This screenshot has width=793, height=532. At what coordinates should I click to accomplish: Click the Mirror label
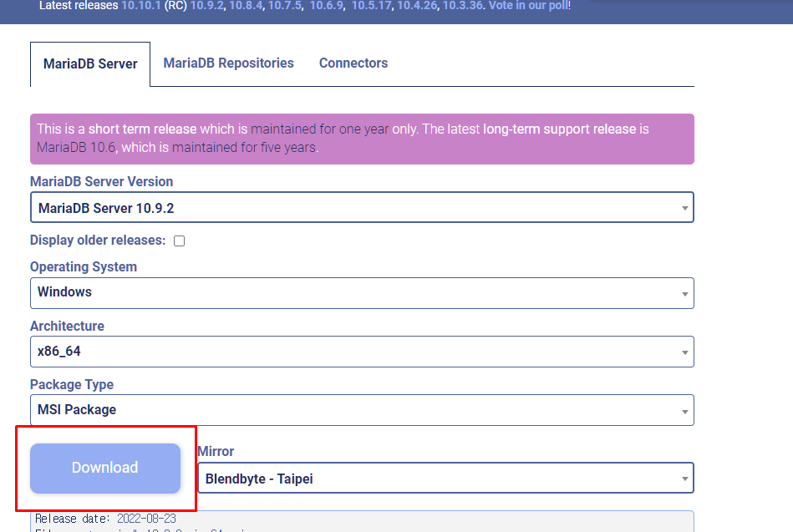tap(216, 452)
